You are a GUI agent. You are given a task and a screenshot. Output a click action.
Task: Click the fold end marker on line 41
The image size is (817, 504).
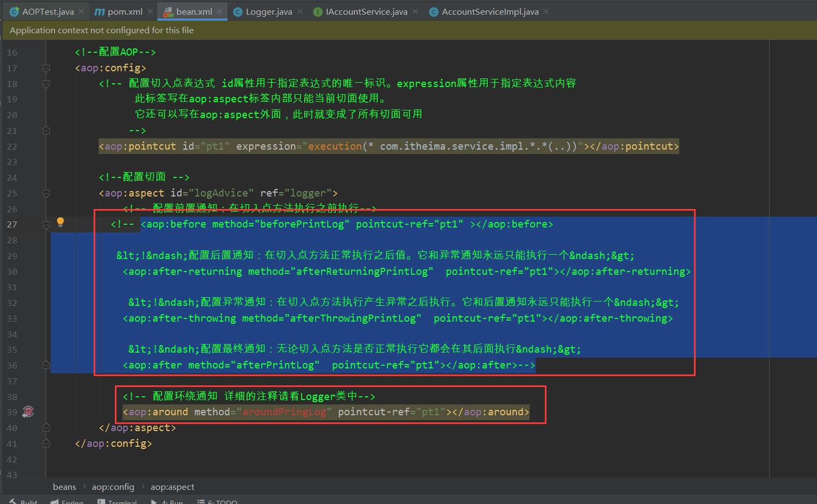pyautogui.click(x=46, y=444)
